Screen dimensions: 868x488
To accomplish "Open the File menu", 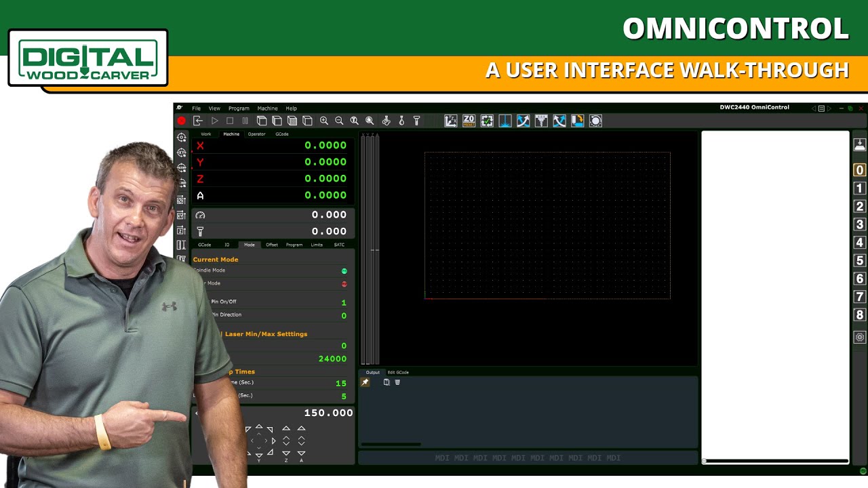I will (x=196, y=108).
